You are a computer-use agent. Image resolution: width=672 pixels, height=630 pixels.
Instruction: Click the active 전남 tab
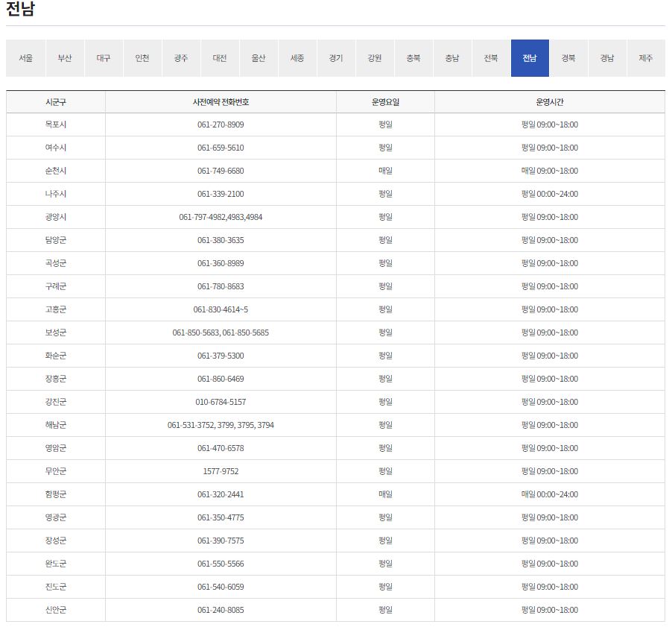[530, 58]
